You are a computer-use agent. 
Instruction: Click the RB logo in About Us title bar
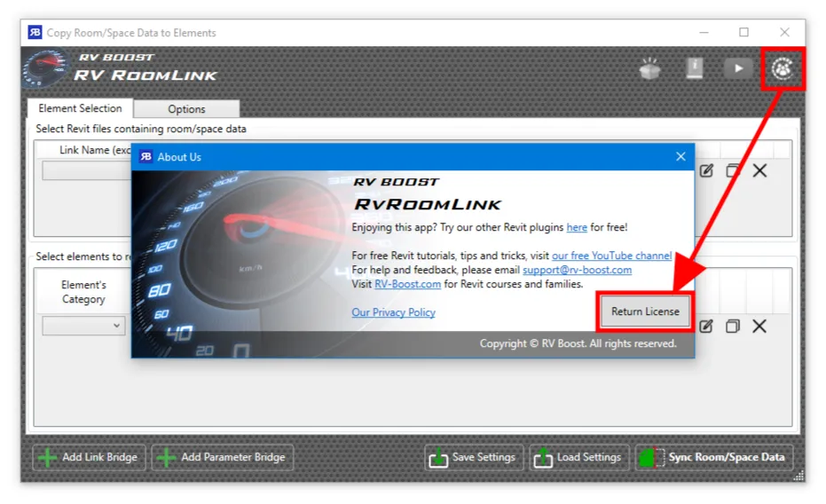pos(146,156)
